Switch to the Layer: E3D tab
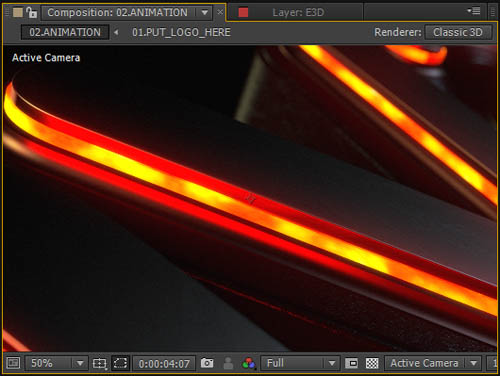The height and width of the screenshot is (376, 500). [298, 13]
